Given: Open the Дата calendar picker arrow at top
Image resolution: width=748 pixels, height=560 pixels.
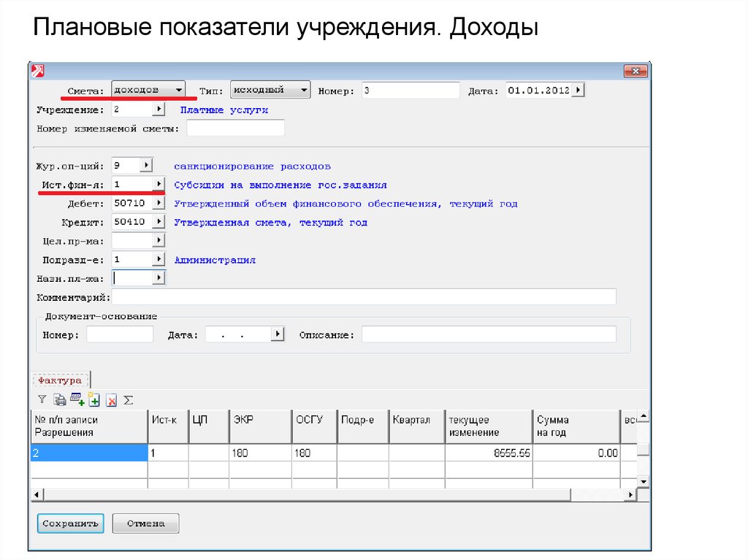Looking at the screenshot, I should 578,90.
